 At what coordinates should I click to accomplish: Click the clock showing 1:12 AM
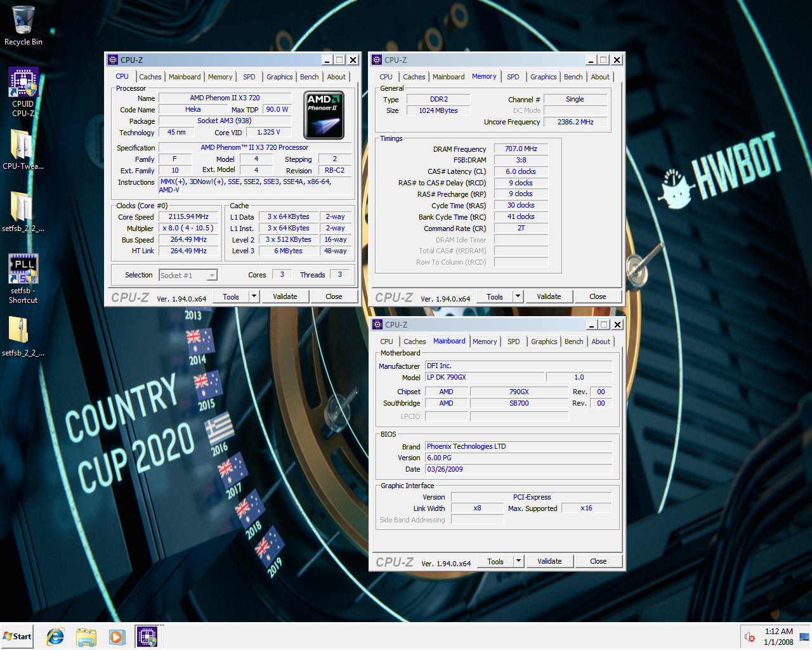[778, 632]
